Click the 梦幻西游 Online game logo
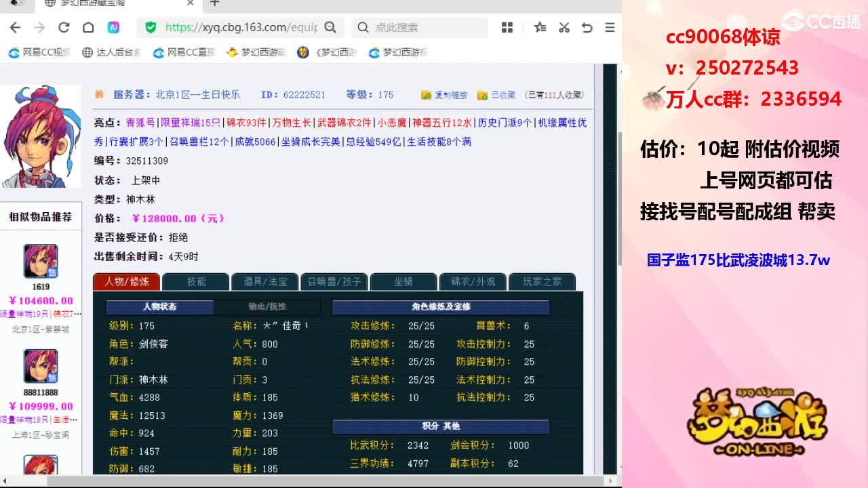The image size is (868, 488). (757, 422)
